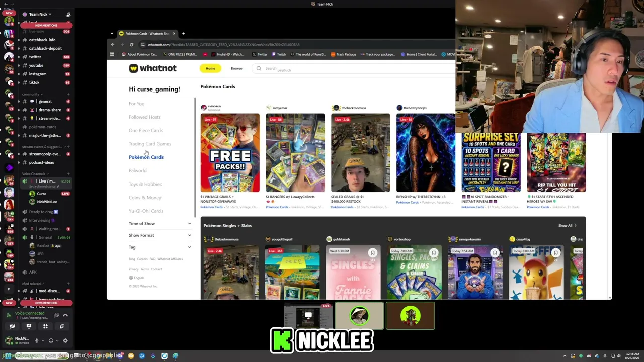This screenshot has width=644, height=362.
Task: Select Palworld category
Action: click(x=138, y=170)
